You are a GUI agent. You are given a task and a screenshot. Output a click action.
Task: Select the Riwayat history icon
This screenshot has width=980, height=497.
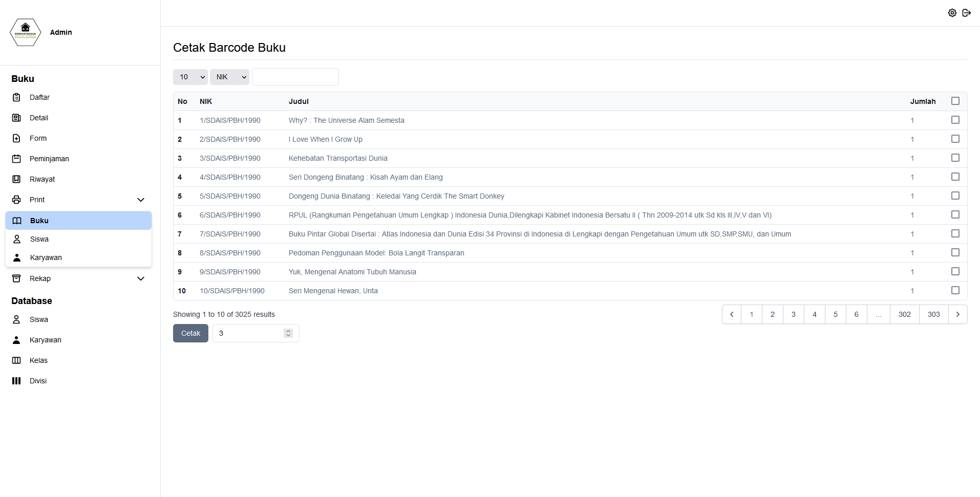(17, 179)
